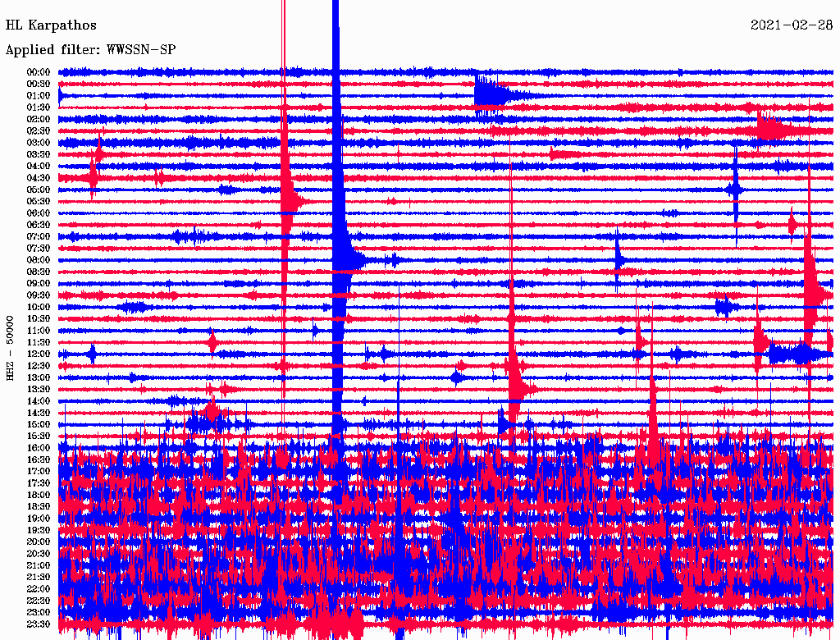Select the 01:30 time row label
The width and height of the screenshot is (840, 640).
click(x=39, y=107)
